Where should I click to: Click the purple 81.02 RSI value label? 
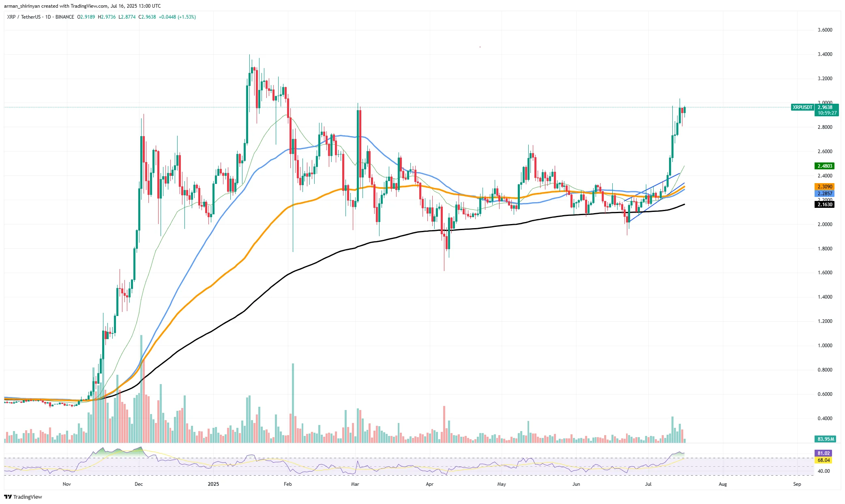(823, 453)
